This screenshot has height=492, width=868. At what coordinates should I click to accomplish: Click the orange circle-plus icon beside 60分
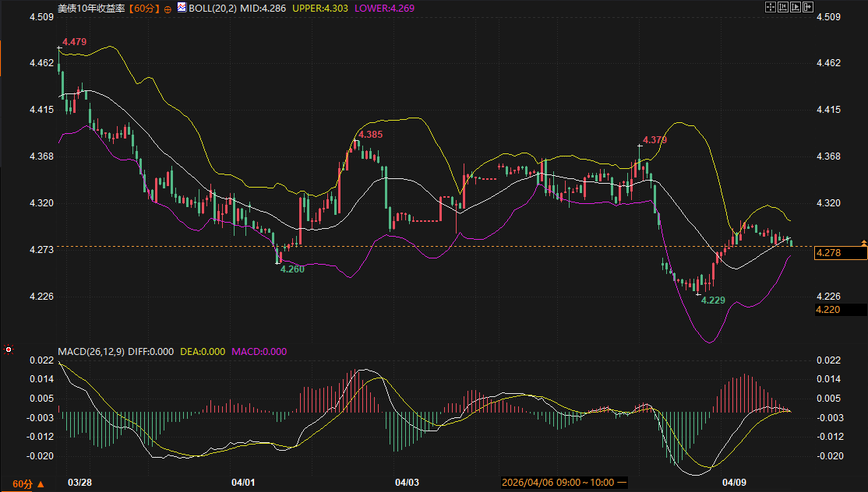click(167, 9)
